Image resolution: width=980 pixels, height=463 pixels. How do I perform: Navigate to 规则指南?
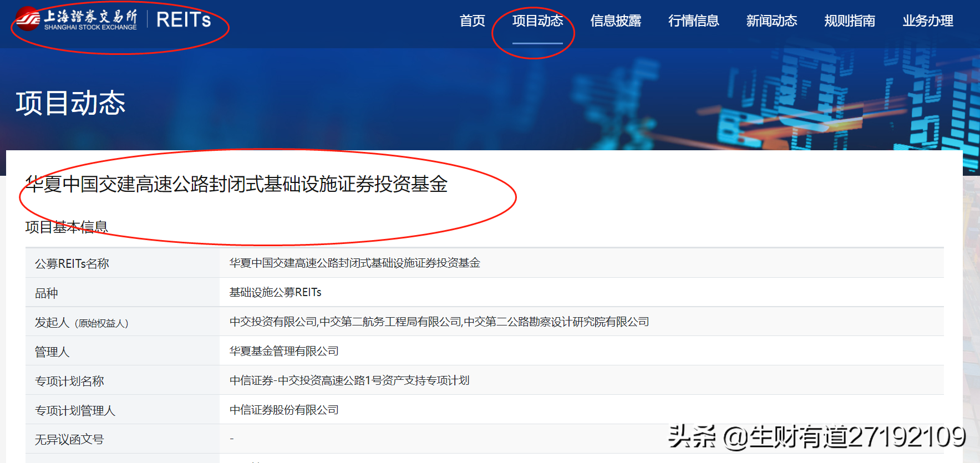[x=850, y=21]
